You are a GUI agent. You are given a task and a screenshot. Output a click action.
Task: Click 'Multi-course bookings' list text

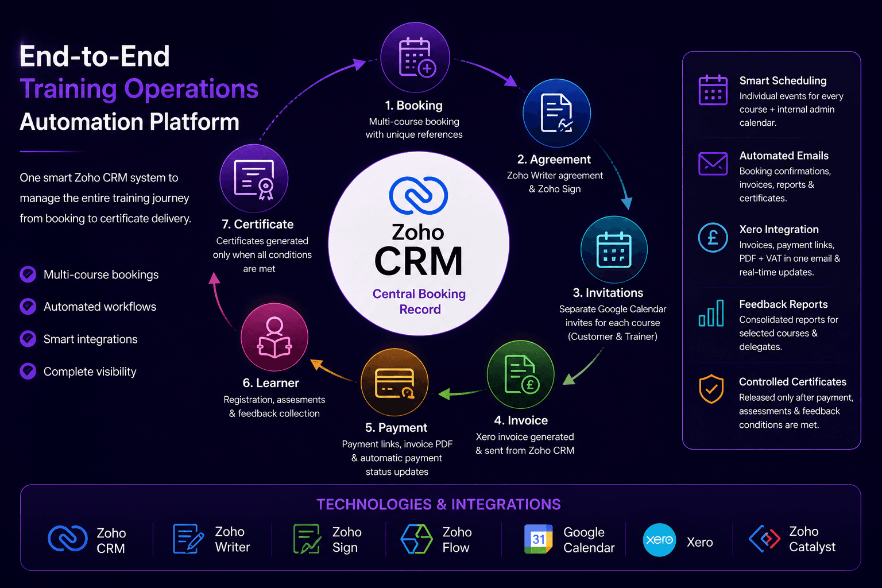pyautogui.click(x=101, y=274)
